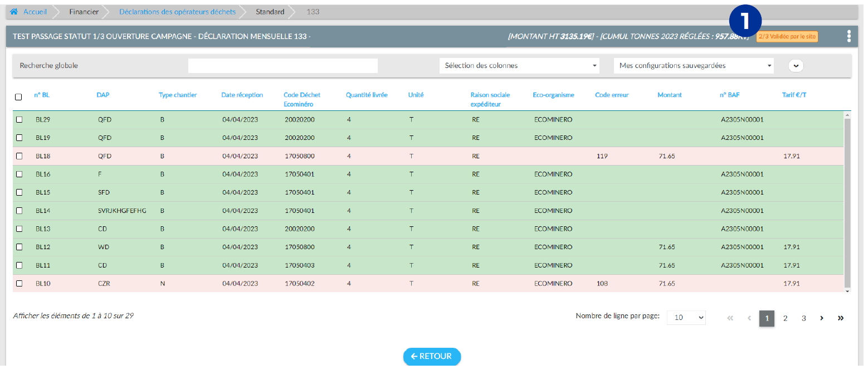Go to the next page arrow
The width and height of the screenshot is (868, 369).
tap(822, 318)
